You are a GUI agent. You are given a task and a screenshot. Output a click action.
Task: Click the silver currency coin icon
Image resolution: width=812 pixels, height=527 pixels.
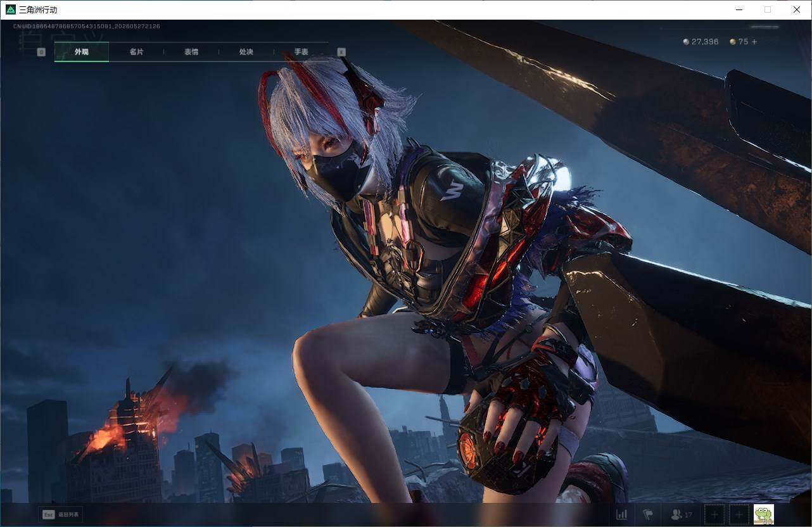tap(687, 42)
